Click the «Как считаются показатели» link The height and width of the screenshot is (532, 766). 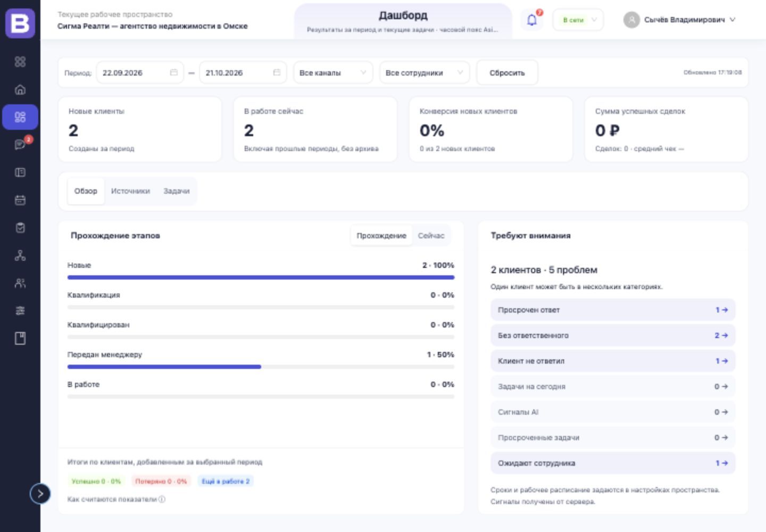click(x=112, y=499)
